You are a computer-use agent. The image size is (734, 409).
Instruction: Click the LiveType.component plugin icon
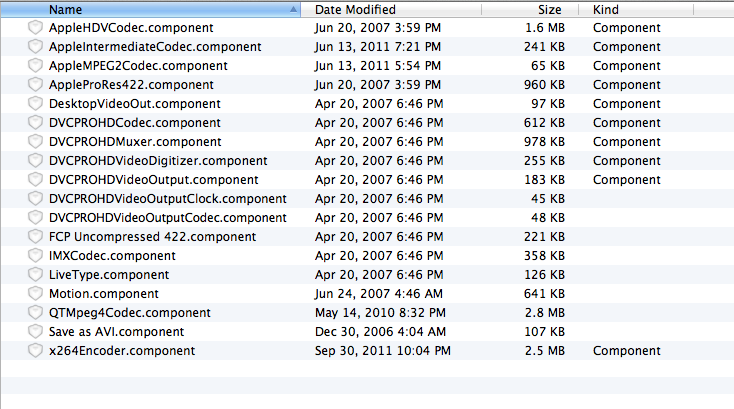(36, 275)
